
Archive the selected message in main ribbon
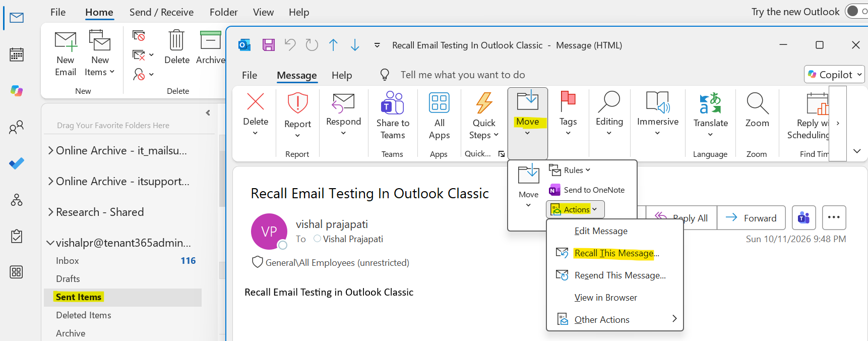click(210, 47)
